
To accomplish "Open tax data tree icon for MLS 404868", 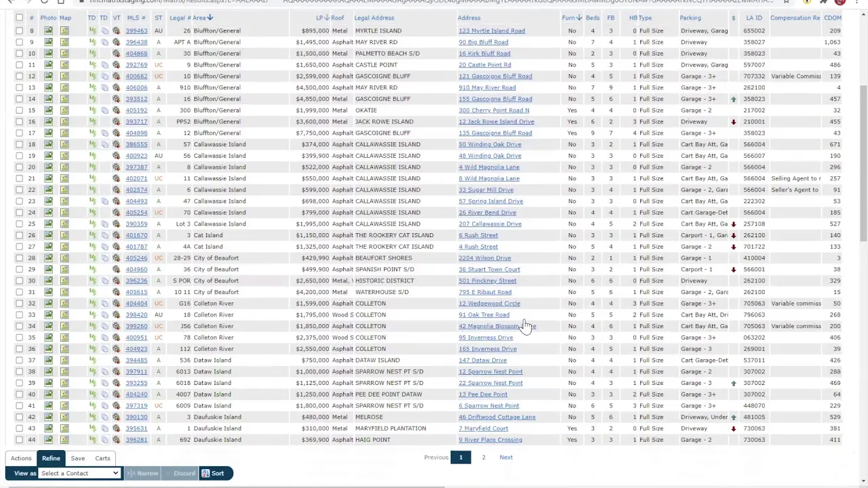I will [x=92, y=54].
